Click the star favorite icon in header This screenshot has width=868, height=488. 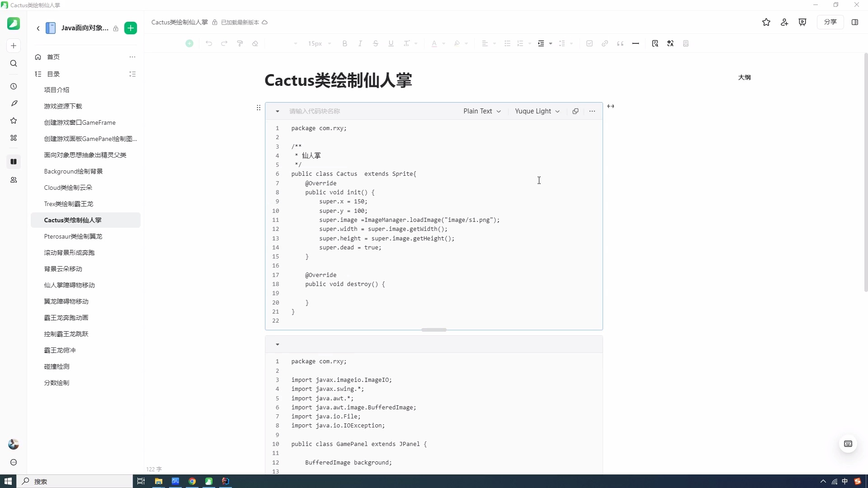coord(766,22)
